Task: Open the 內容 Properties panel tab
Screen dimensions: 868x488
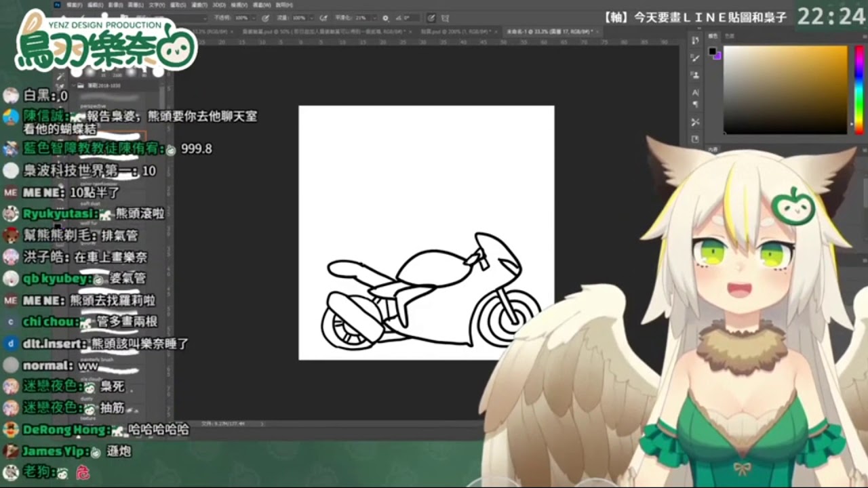Action: 713,149
